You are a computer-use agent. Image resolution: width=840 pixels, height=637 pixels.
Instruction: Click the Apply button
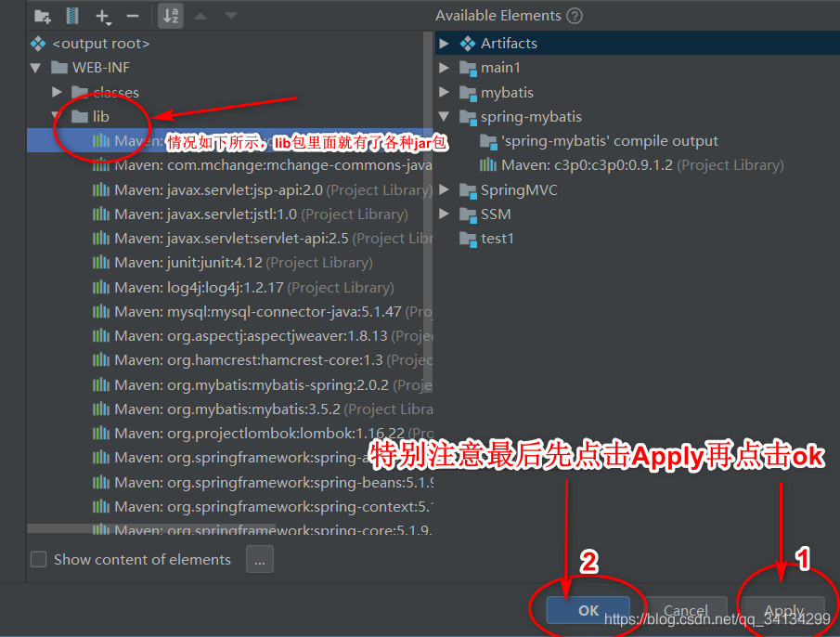click(x=783, y=610)
